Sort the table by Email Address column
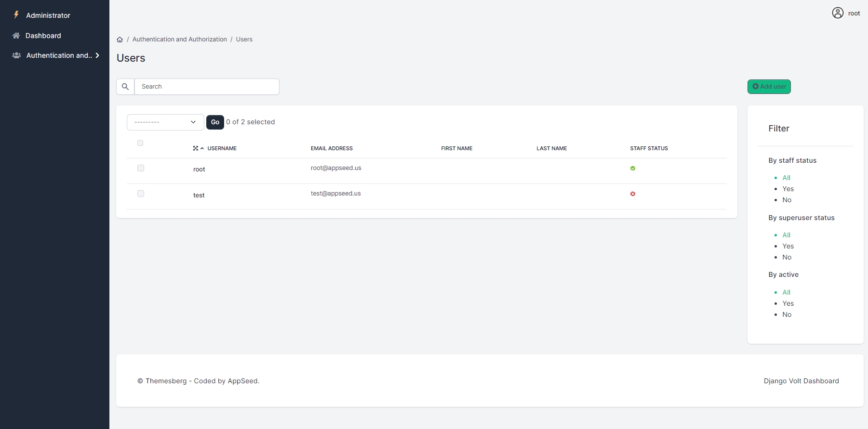The width and height of the screenshot is (868, 429). point(332,148)
